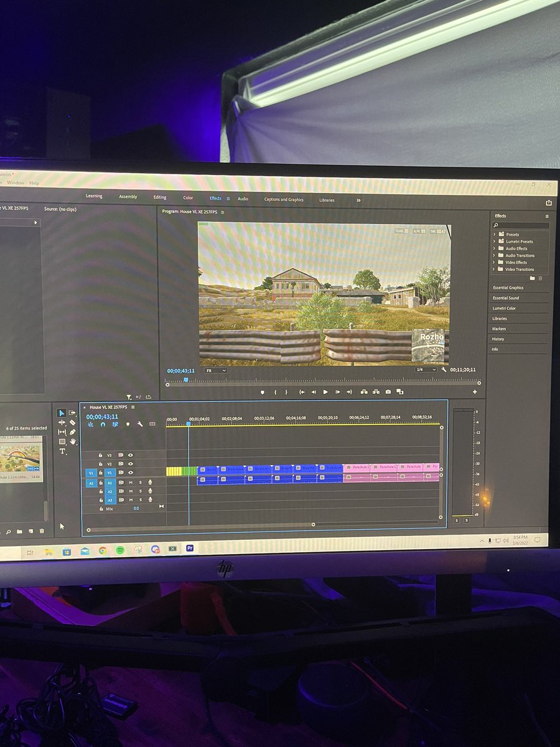Click the Mark In button in Program monitor
The image size is (560, 747).
point(275,392)
